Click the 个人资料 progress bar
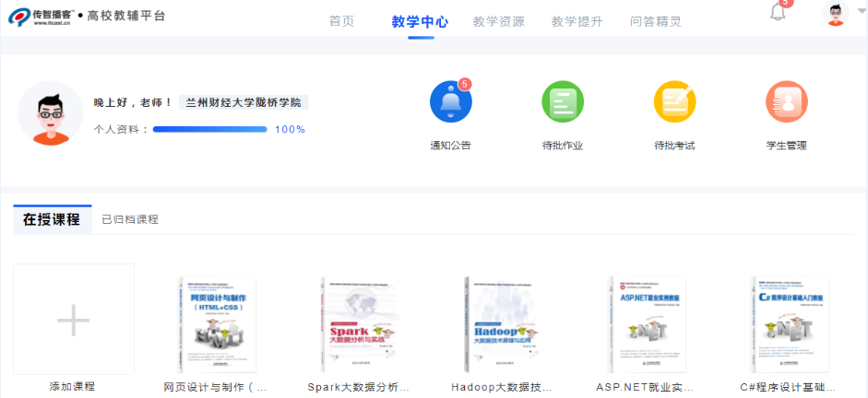 208,129
